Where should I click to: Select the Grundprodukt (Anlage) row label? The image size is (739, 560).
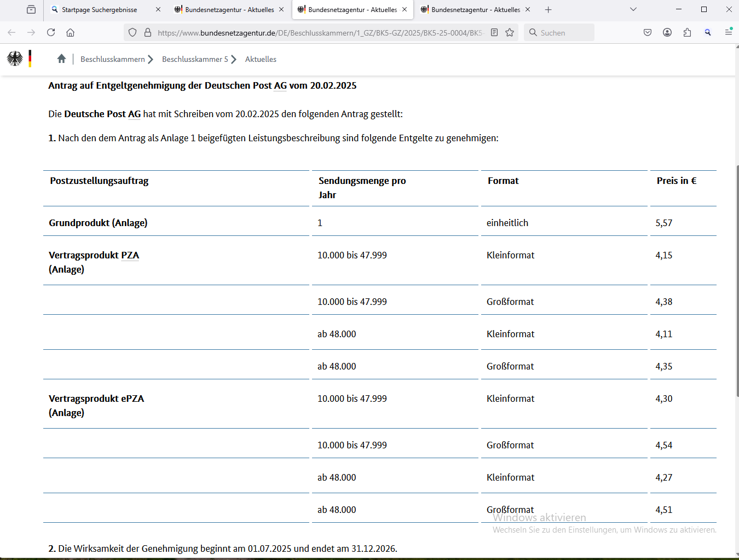98,223
